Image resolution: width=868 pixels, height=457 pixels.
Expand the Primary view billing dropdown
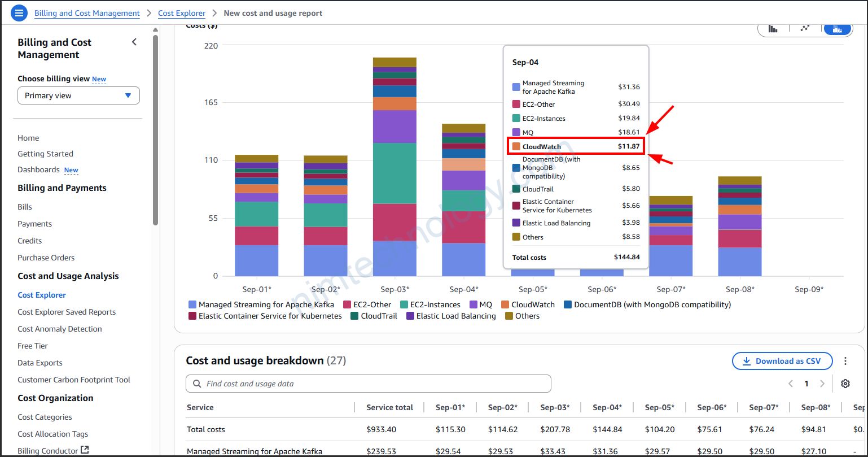pos(78,95)
